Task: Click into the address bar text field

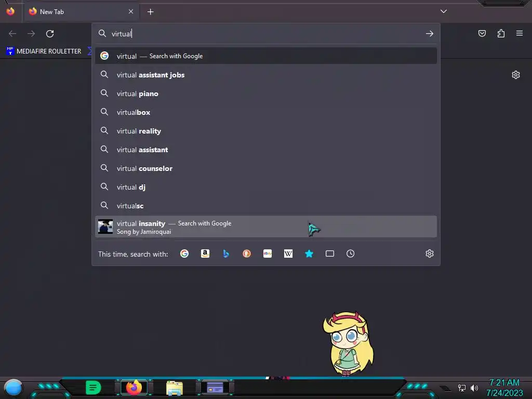Action: coord(267,34)
